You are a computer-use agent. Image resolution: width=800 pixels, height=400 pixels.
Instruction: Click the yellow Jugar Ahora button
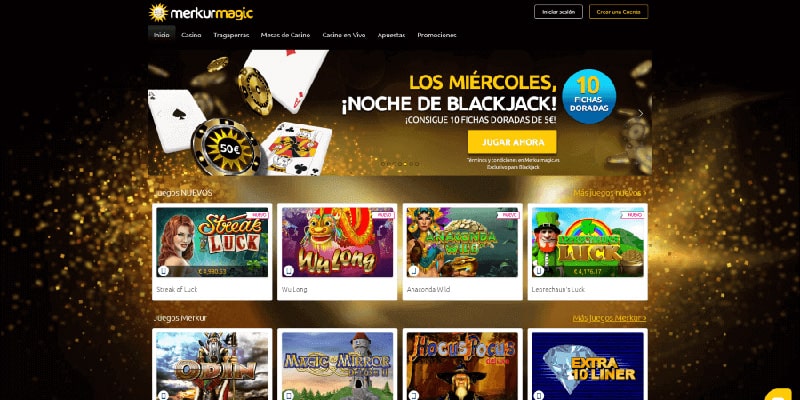512,142
